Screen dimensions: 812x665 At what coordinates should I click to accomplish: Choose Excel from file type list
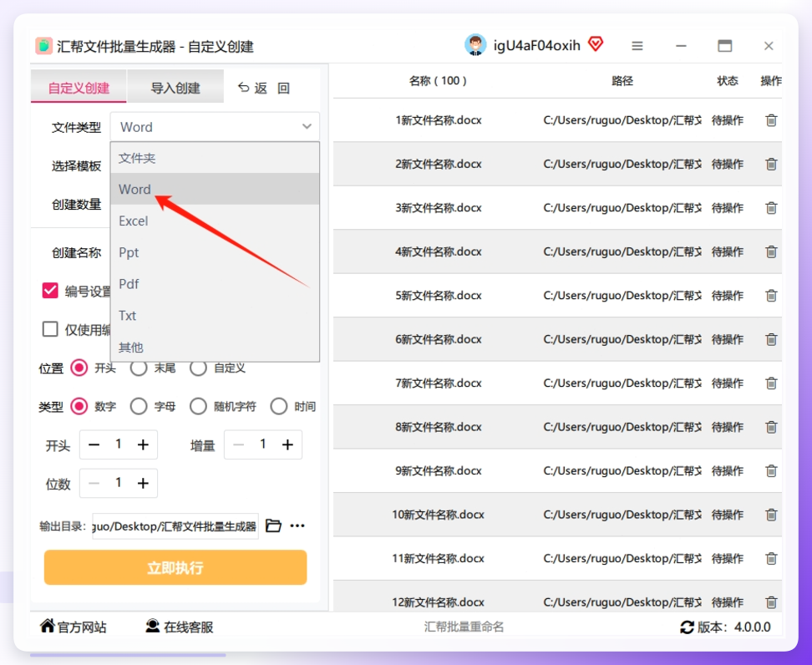coord(215,221)
